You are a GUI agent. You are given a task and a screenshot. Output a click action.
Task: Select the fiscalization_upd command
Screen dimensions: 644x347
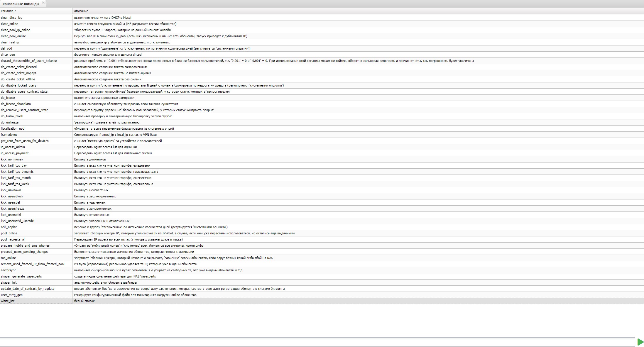pyautogui.click(x=13, y=128)
